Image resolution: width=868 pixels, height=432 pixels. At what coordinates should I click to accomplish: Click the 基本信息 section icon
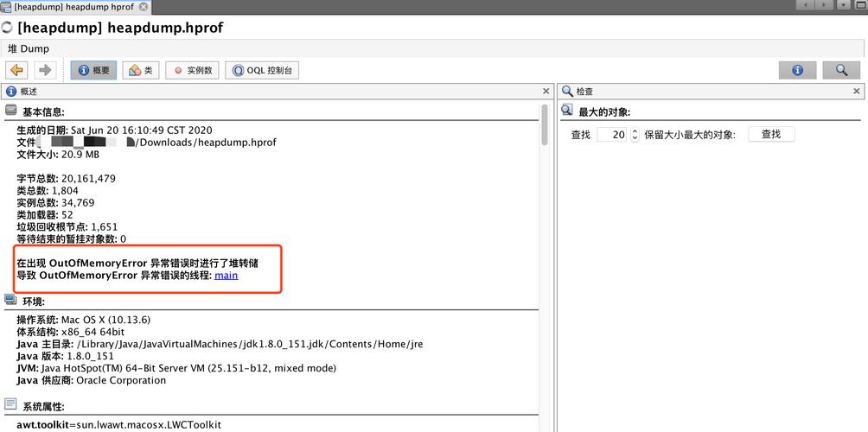click(x=10, y=110)
